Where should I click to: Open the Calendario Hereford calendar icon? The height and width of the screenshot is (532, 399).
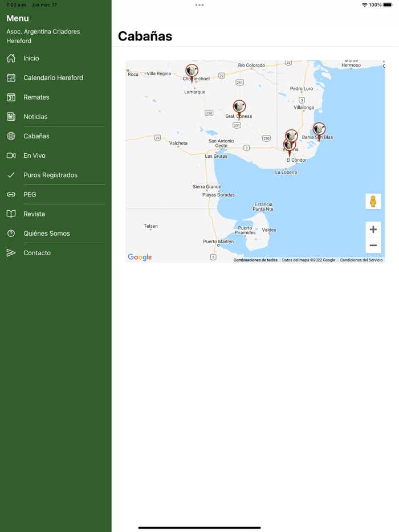(x=11, y=78)
